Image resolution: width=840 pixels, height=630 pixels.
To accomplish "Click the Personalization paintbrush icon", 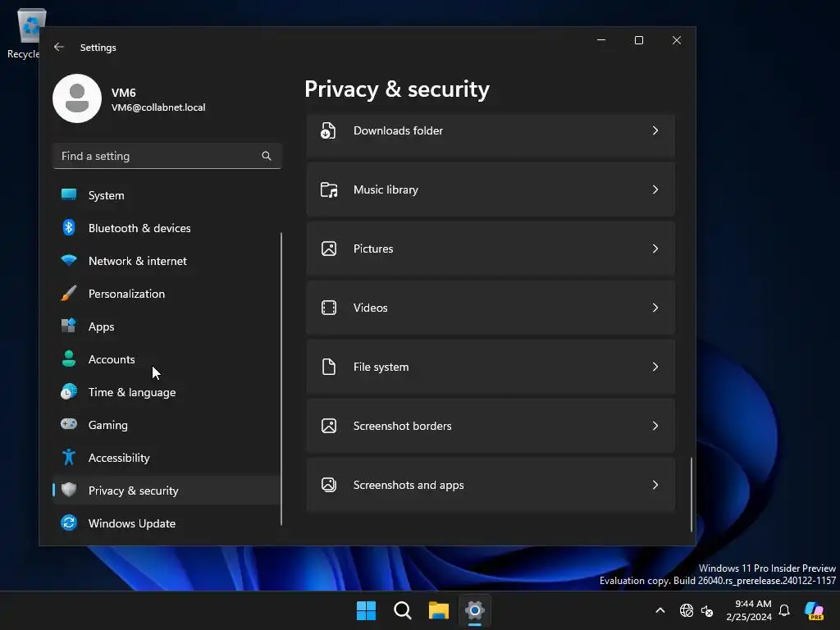I will point(69,293).
